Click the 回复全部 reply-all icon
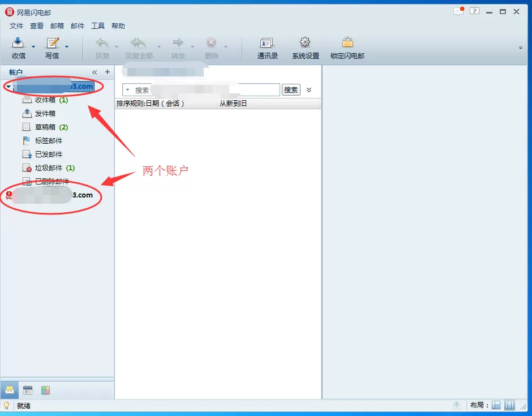 138,43
